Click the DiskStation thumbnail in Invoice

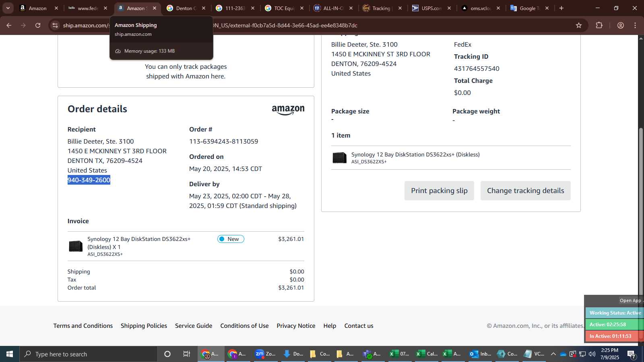click(76, 246)
